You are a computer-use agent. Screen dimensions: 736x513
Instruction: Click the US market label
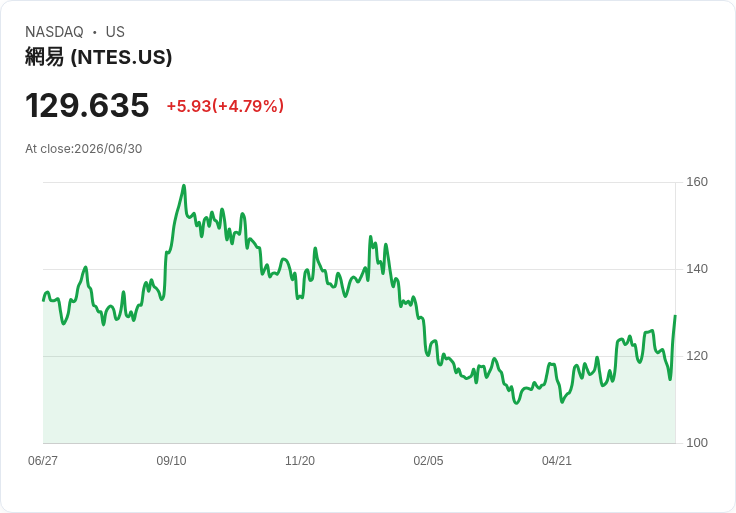click(x=115, y=32)
